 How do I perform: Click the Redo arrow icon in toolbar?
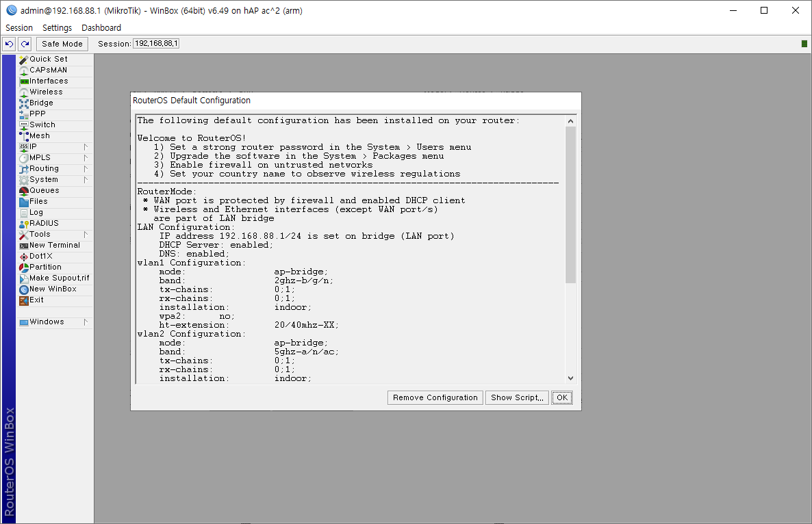25,44
